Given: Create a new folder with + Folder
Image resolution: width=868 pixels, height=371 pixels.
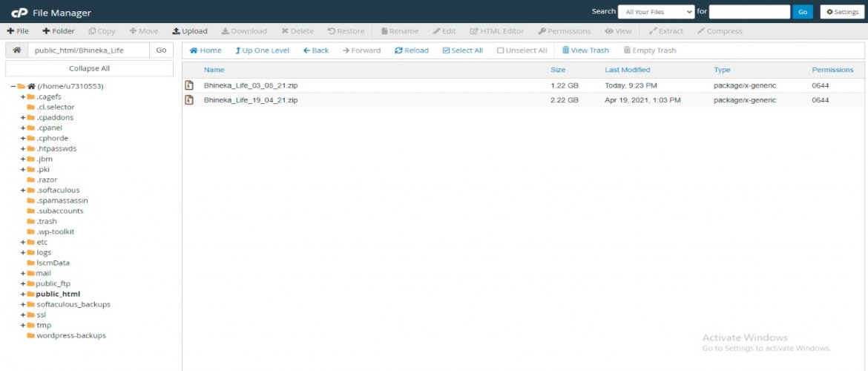Looking at the screenshot, I should [58, 31].
